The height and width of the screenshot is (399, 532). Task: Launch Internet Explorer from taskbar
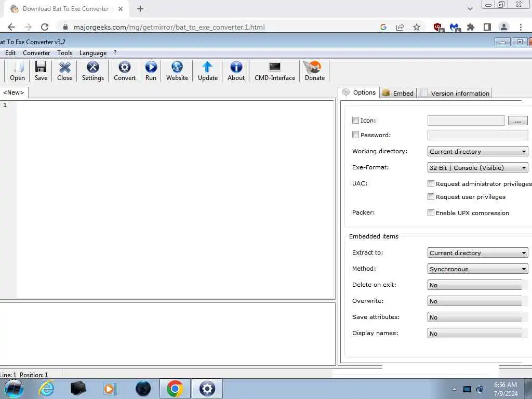tap(46, 389)
